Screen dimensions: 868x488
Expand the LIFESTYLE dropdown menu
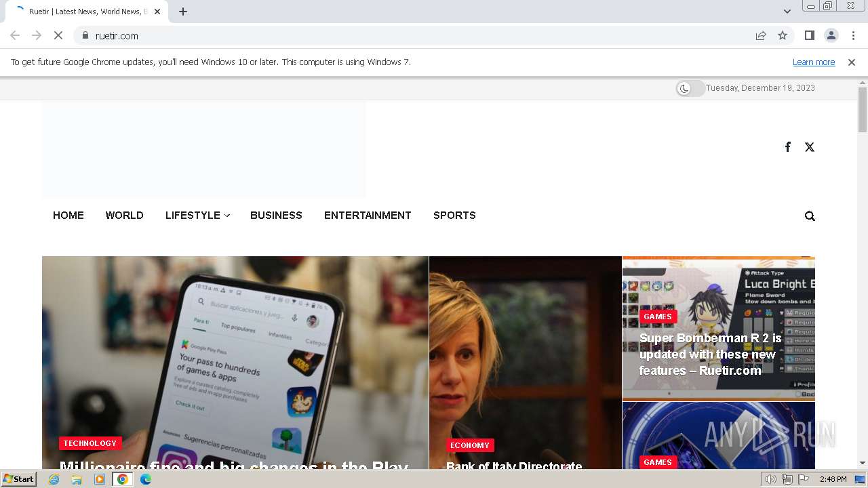[x=197, y=216]
